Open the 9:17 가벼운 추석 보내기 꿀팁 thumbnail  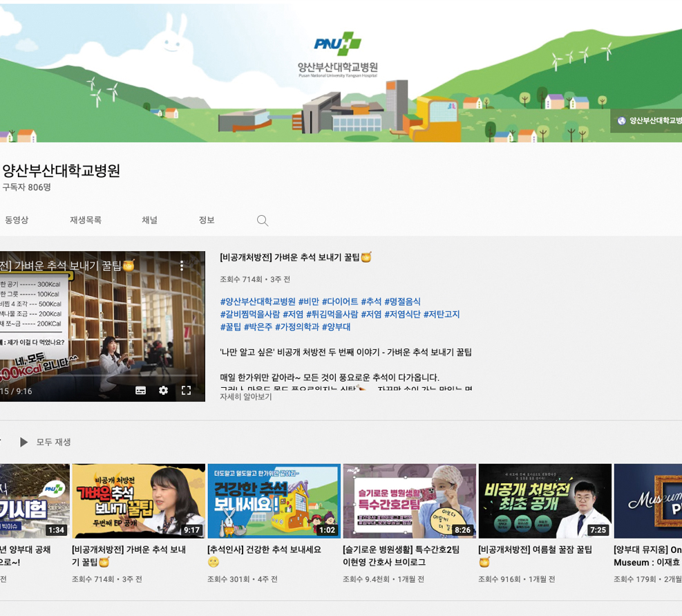click(x=138, y=501)
